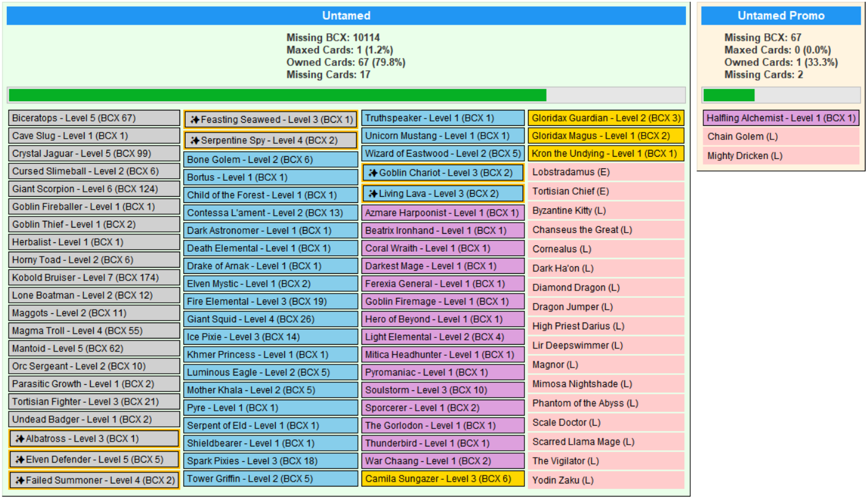Click the Untamed Promo progress bar
Viewport: 868px width, 502px height.
click(780, 95)
